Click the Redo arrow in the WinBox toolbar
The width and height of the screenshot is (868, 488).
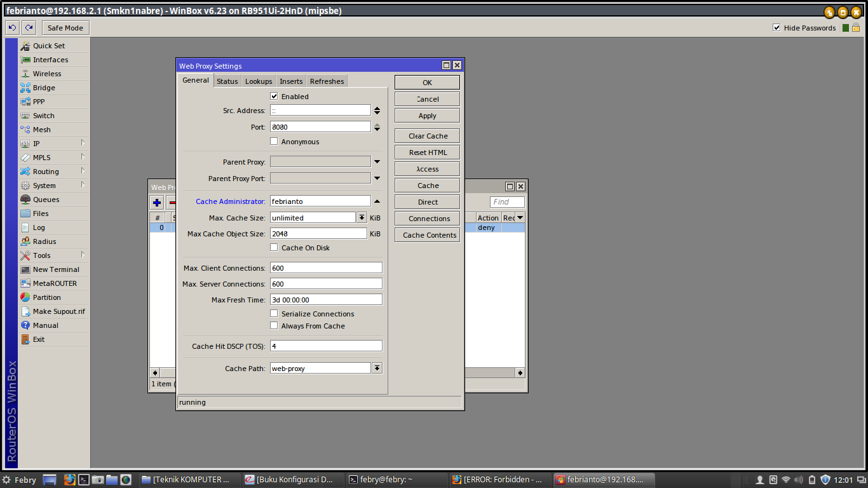(x=29, y=28)
